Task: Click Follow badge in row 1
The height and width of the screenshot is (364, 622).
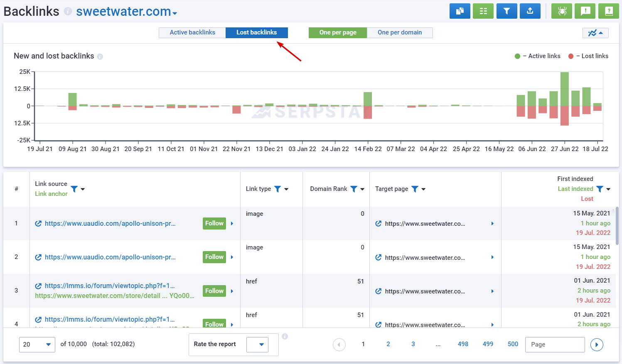Action: [x=214, y=223]
